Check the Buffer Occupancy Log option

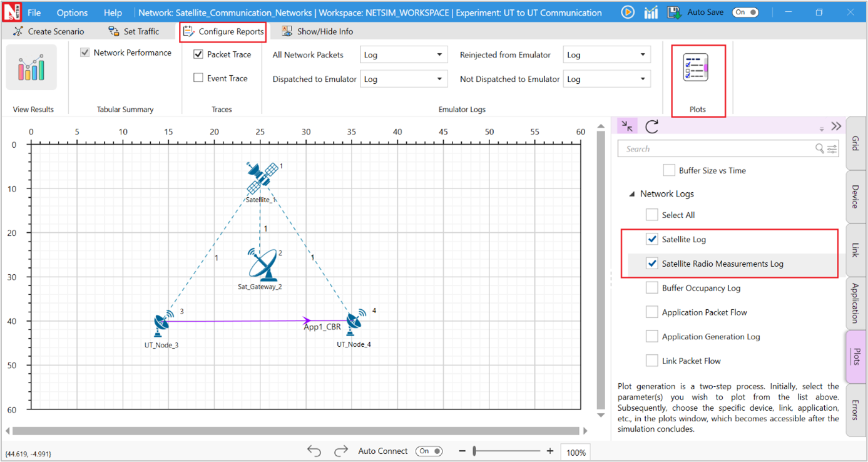[x=652, y=288]
